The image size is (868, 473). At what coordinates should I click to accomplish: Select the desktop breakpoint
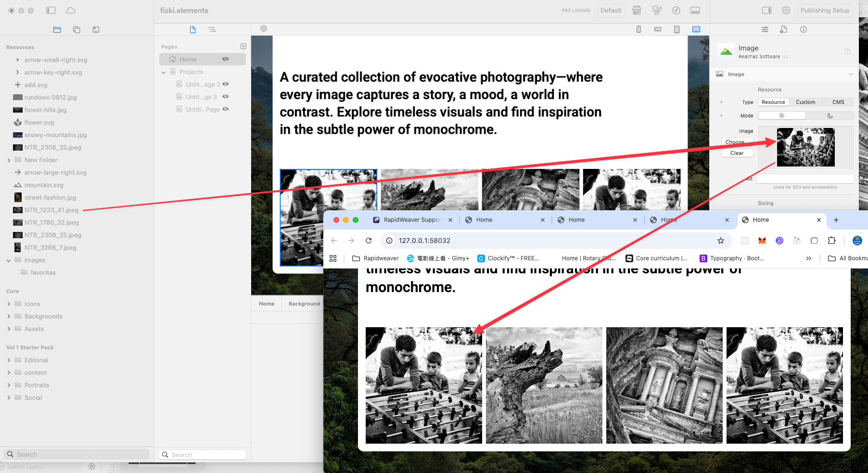[696, 29]
